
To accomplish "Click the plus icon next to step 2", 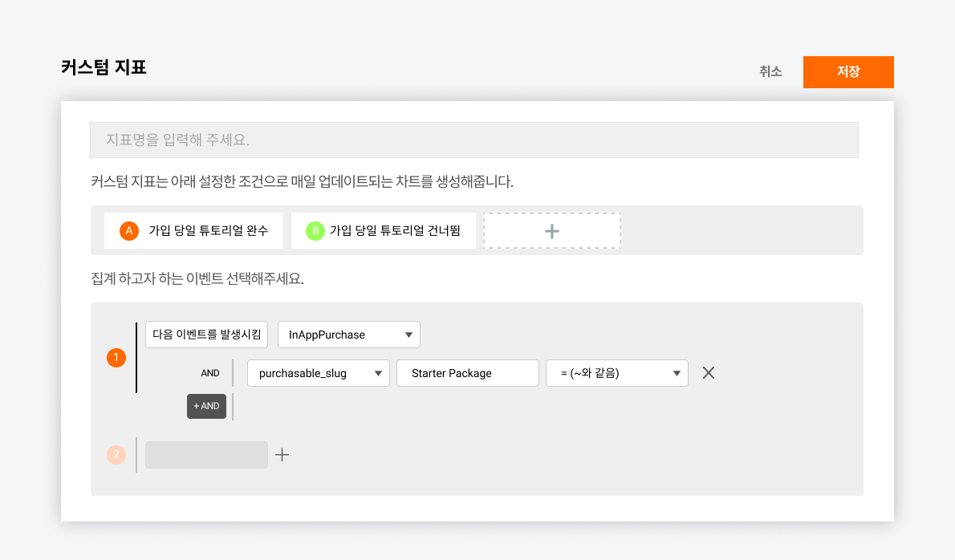I will pyautogui.click(x=282, y=454).
